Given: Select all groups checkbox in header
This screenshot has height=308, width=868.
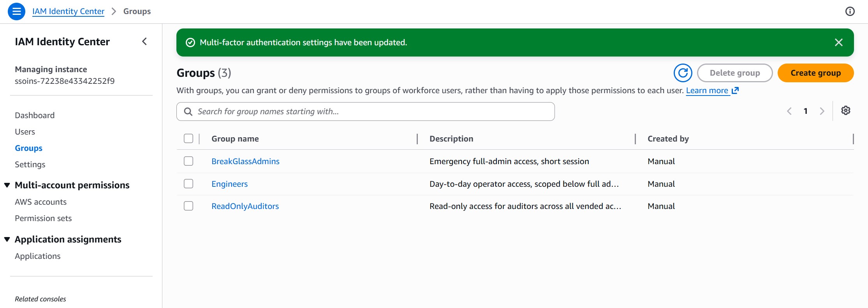Looking at the screenshot, I should pos(188,138).
